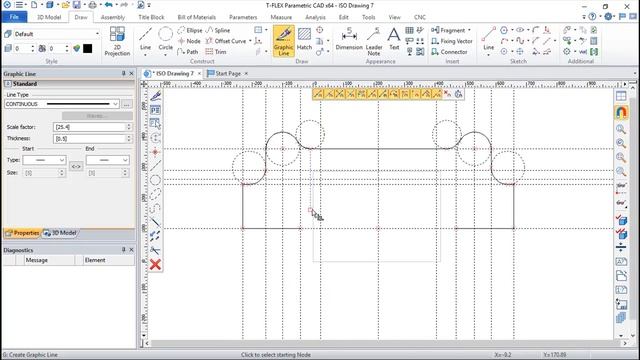Switch to the Start Page document tab
640x360 pixels.
(x=228, y=73)
